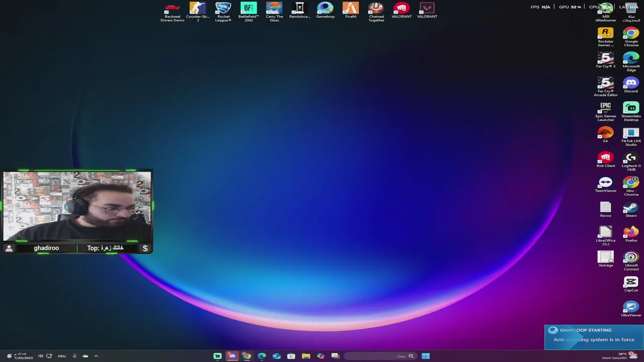Image resolution: width=644 pixels, height=362 pixels.
Task: Select the Revoo file on desktop
Action: tap(606, 209)
